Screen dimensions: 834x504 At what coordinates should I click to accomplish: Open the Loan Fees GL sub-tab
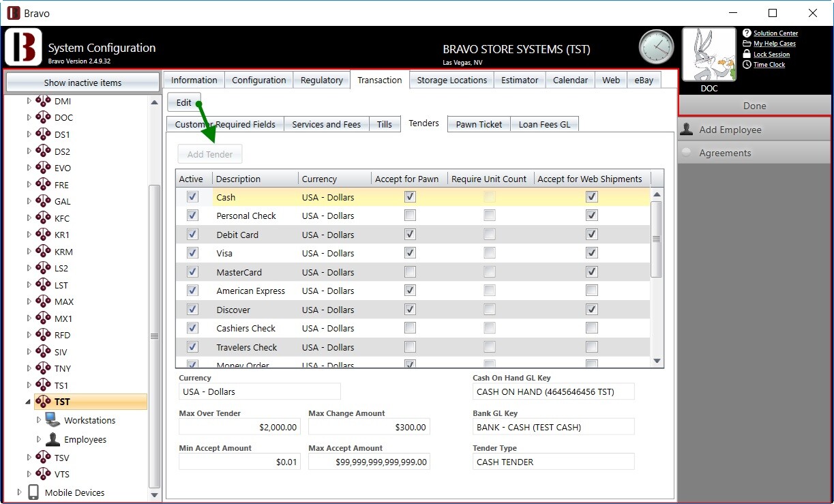(x=544, y=124)
